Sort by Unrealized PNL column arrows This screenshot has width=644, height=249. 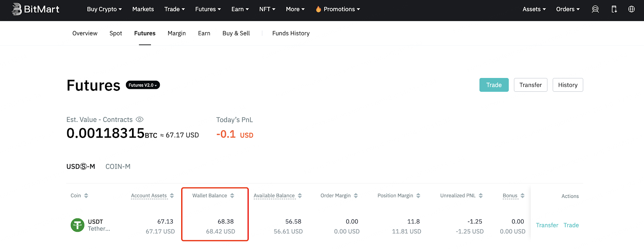point(481,196)
